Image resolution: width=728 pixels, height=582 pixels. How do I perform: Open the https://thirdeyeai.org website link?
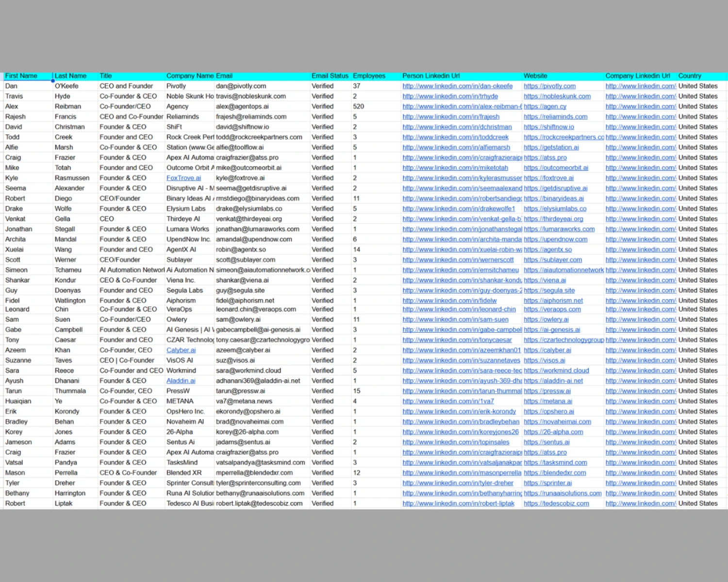tap(554, 219)
